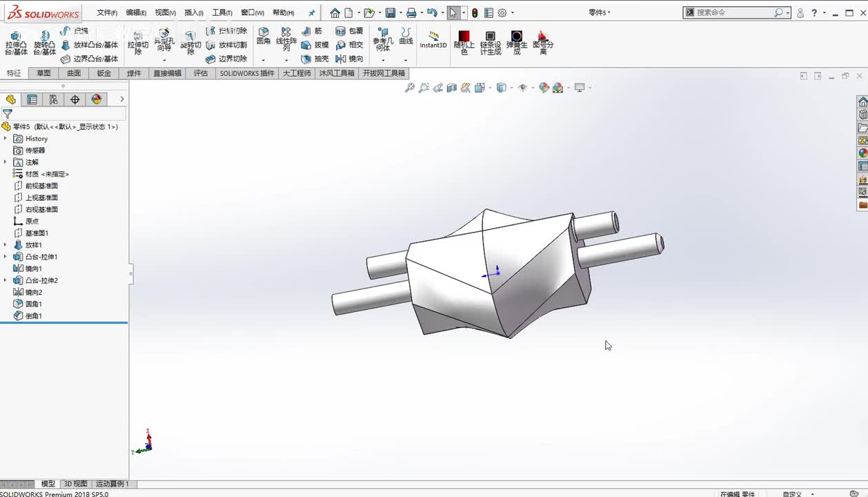Image resolution: width=868 pixels, height=497 pixels.
Task: Open the DimXpertManager tab
Action: point(75,99)
